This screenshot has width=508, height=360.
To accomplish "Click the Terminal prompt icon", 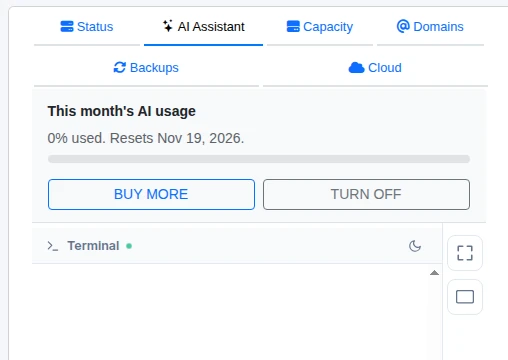I will (53, 246).
